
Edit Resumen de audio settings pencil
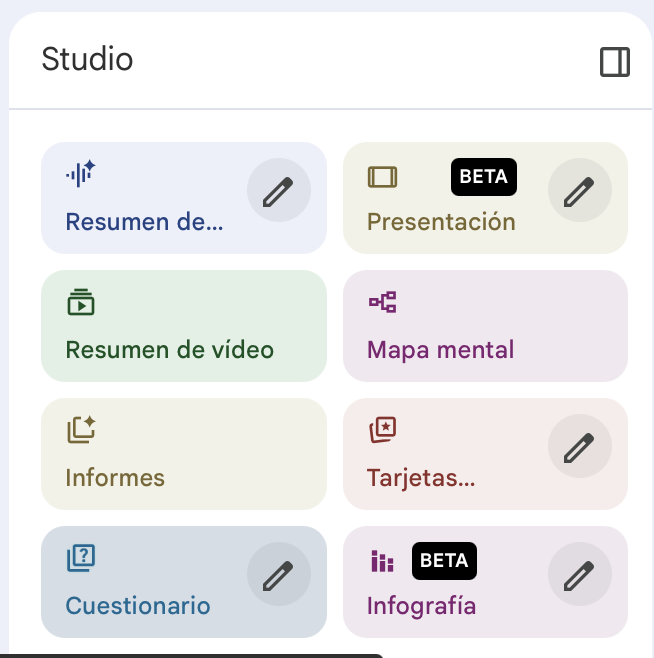coord(278,190)
